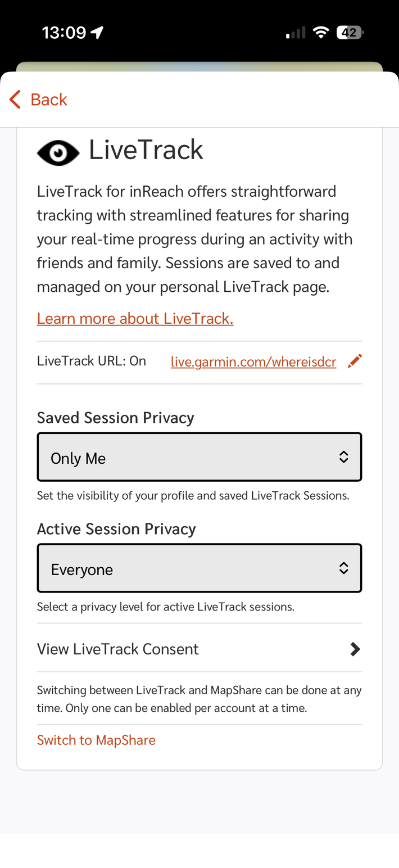Tap the LiveTrack URL: On label
Viewport: 399px width, 868px height.
[x=92, y=361]
